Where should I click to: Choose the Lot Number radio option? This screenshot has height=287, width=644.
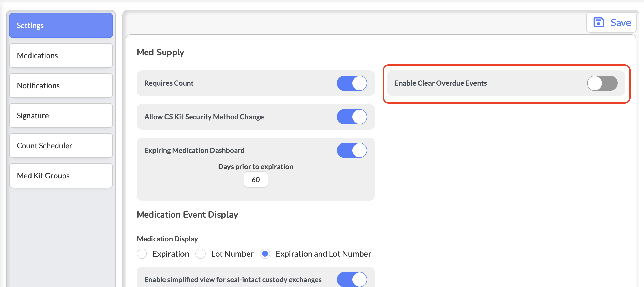click(x=201, y=254)
